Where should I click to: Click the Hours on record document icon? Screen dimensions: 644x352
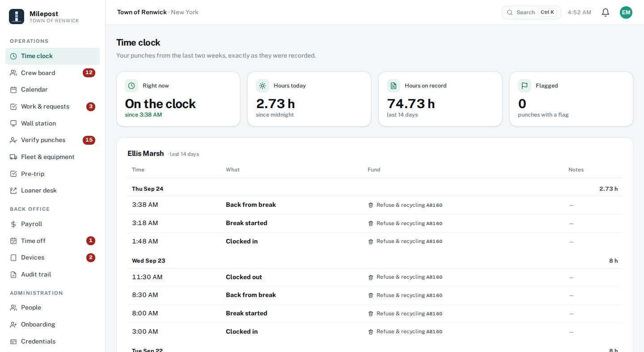pos(394,86)
